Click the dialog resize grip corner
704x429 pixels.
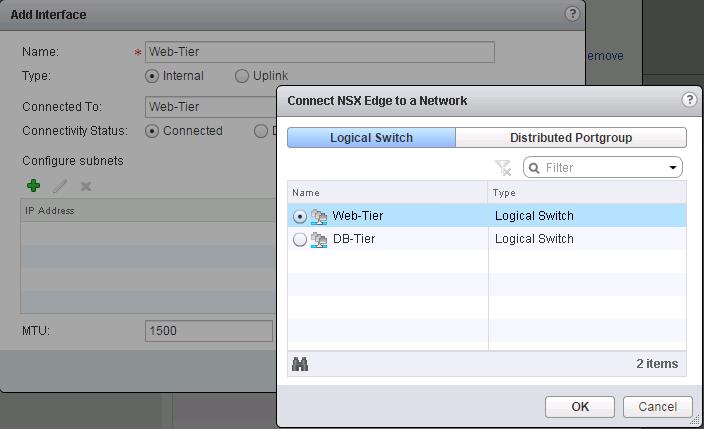click(x=695, y=420)
